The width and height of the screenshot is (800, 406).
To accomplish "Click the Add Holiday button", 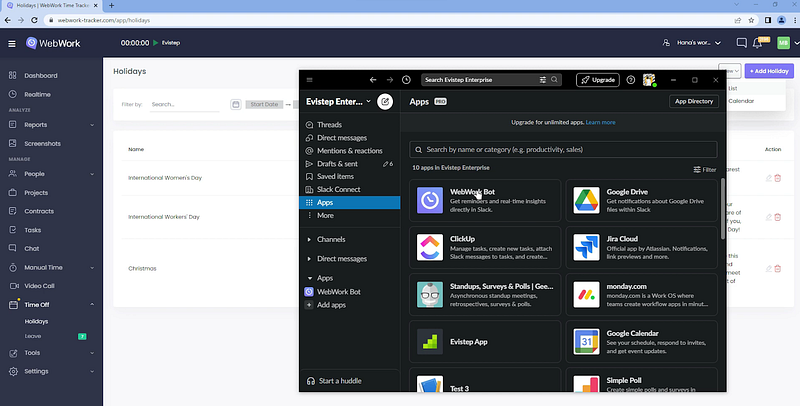I will pyautogui.click(x=769, y=71).
